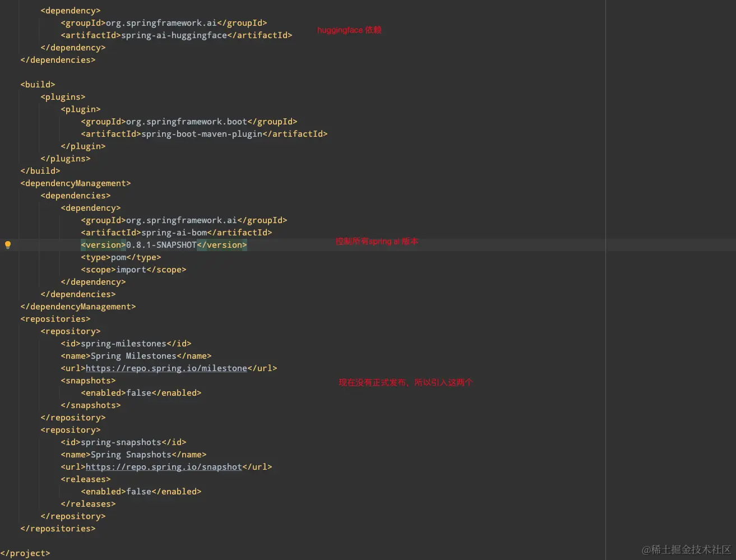Place cursor on the opening <build> tag

[x=38, y=85]
